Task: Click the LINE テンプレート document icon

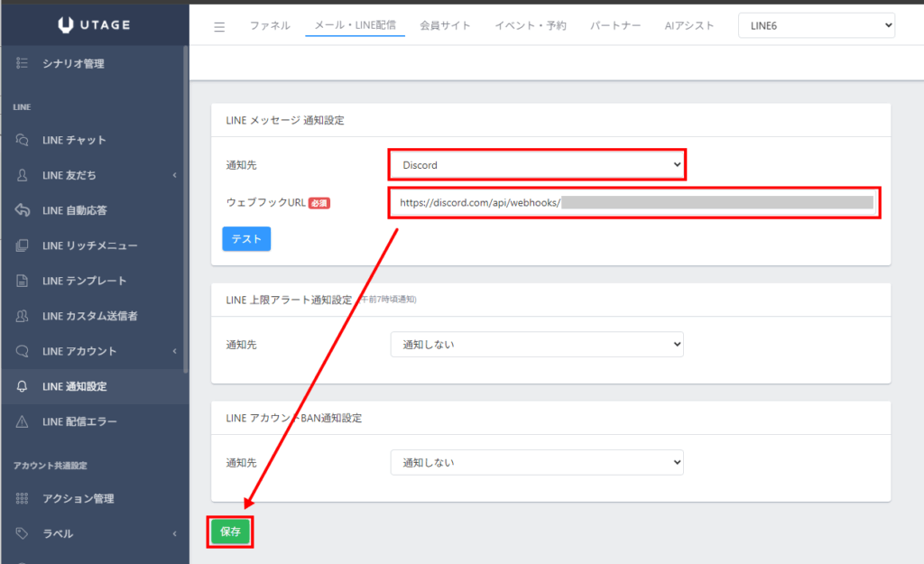Action: (x=23, y=281)
